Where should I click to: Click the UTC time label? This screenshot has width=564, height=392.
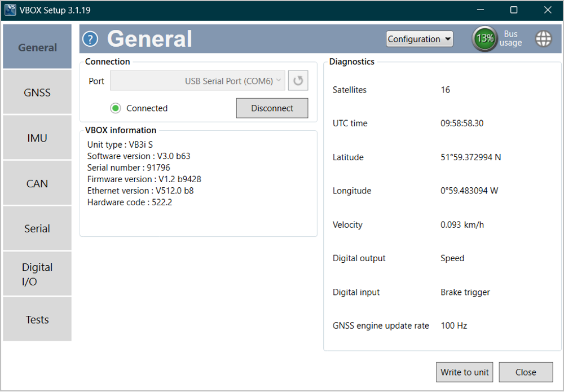(350, 124)
